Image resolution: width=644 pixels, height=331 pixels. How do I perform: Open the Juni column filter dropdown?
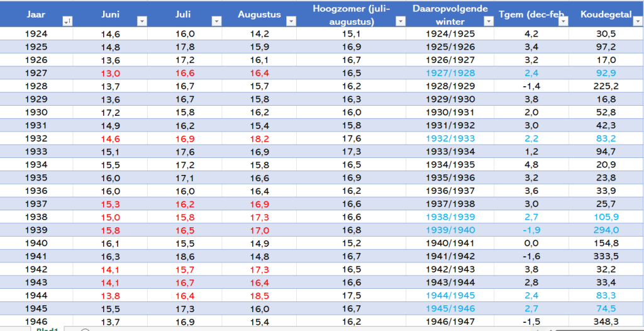142,22
